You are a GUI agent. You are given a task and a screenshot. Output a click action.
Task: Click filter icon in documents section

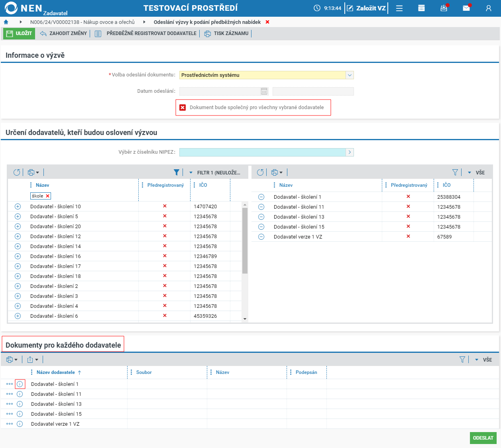pyautogui.click(x=462, y=360)
